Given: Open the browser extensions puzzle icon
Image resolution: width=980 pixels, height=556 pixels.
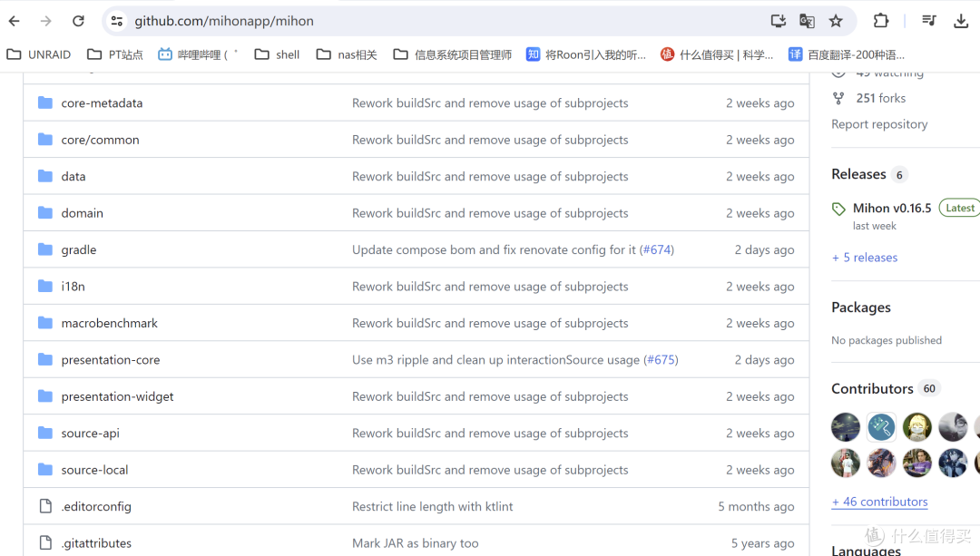Looking at the screenshot, I should 881,21.
